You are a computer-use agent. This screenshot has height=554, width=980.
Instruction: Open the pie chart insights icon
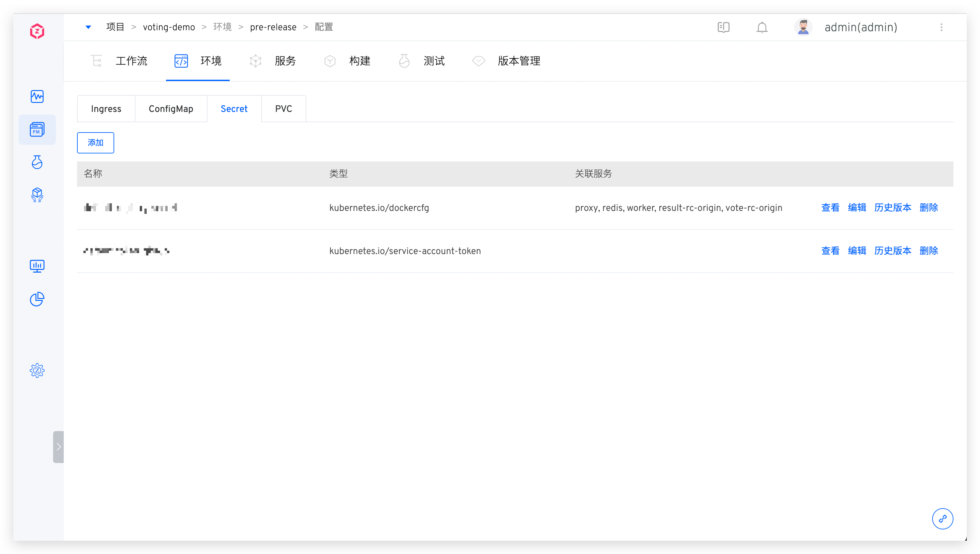[x=37, y=299]
